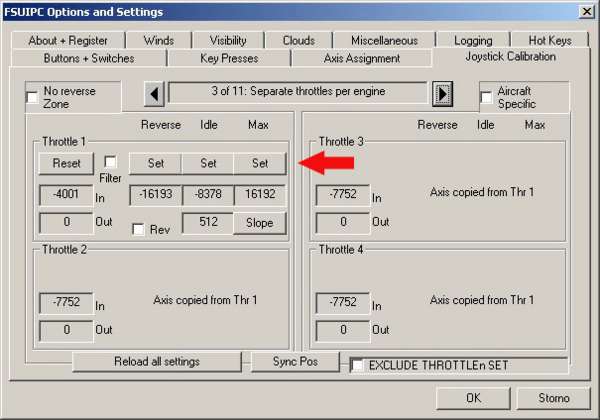Open the Key Presses tab
This screenshot has height=420, width=600.
tap(229, 58)
